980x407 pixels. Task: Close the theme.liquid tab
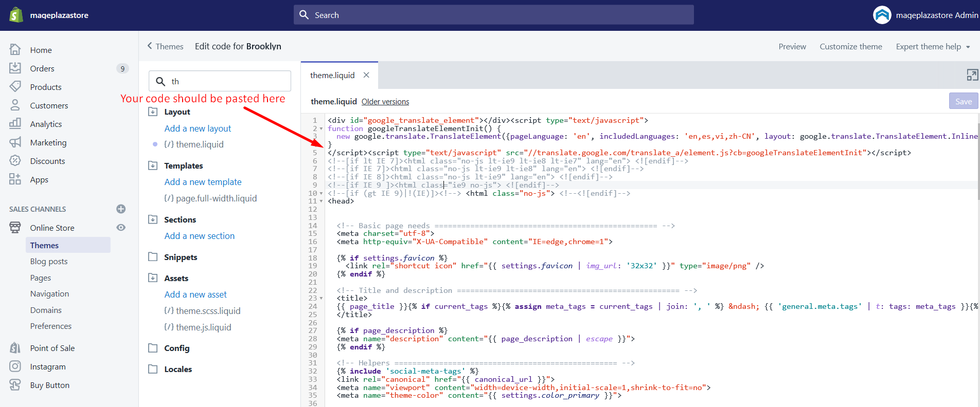coord(366,75)
